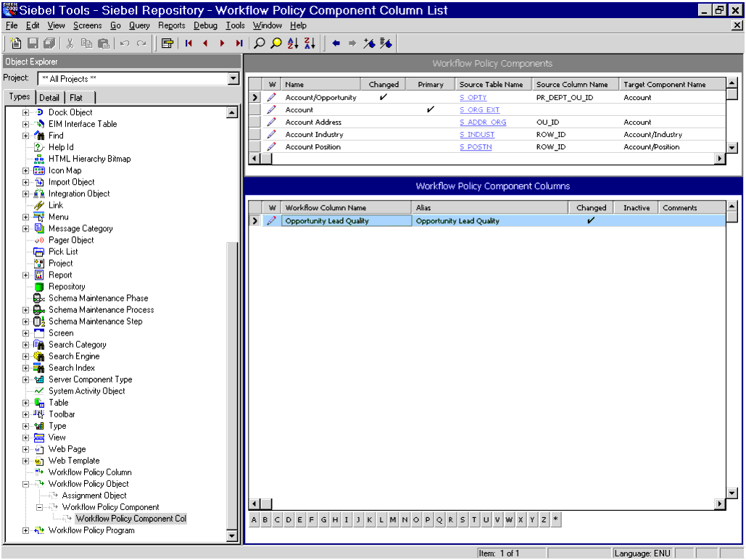Open the S_POSTN table link
Viewport: 746px width, 560px height.
pos(476,146)
